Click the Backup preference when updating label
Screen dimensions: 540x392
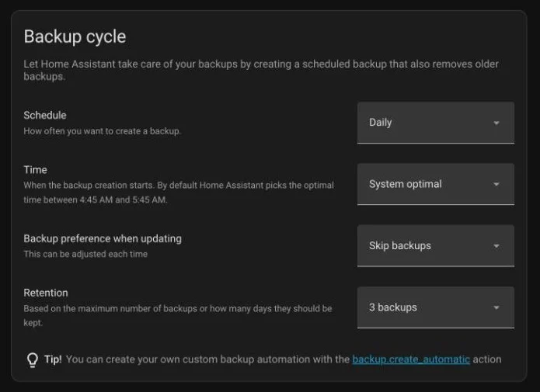click(x=103, y=238)
